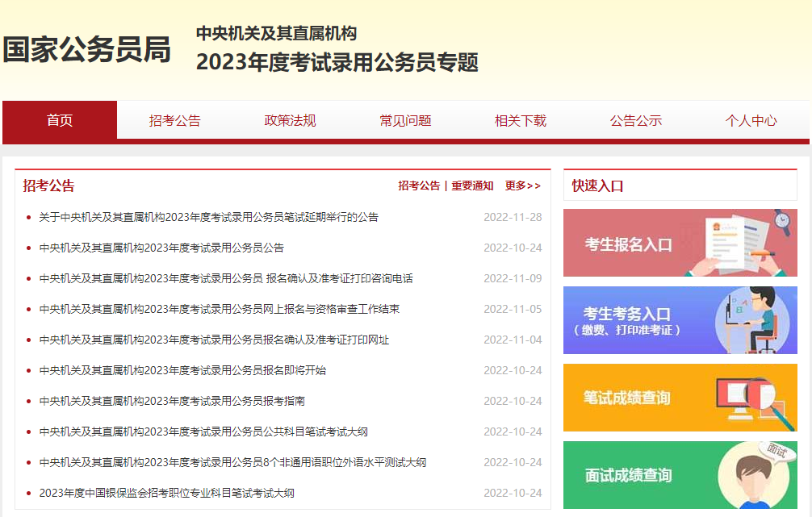This screenshot has height=517, width=812.
Task: Switch to the 重要通知 list tab
Action: 472,186
